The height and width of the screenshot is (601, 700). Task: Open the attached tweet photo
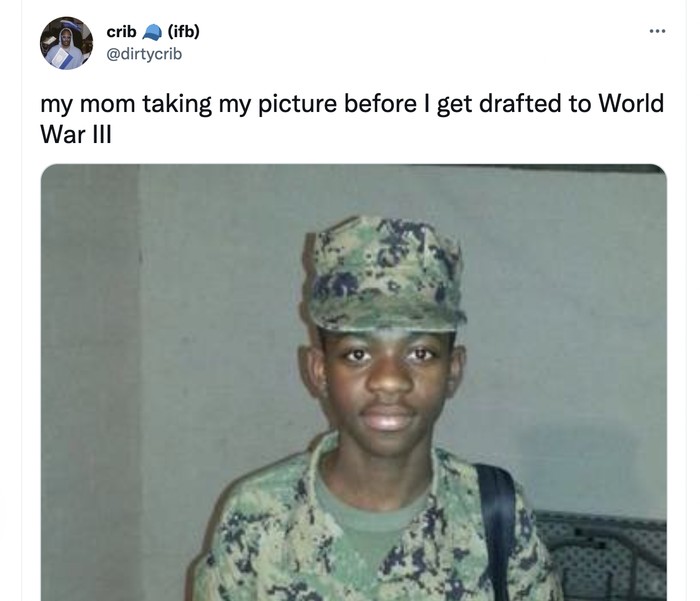[x=354, y=383]
